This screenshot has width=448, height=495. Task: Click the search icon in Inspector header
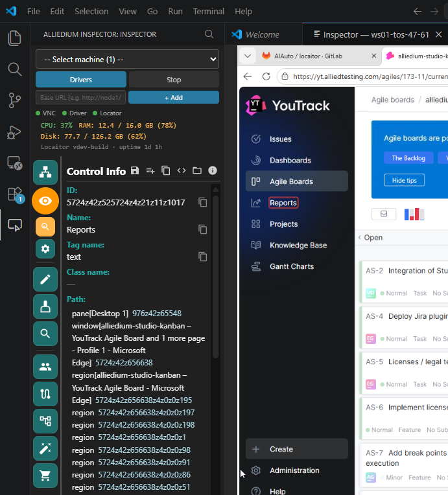209,34
